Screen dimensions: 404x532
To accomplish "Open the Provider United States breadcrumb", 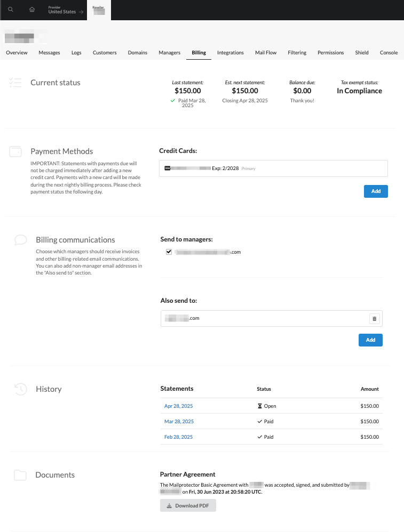I will 65,10.
